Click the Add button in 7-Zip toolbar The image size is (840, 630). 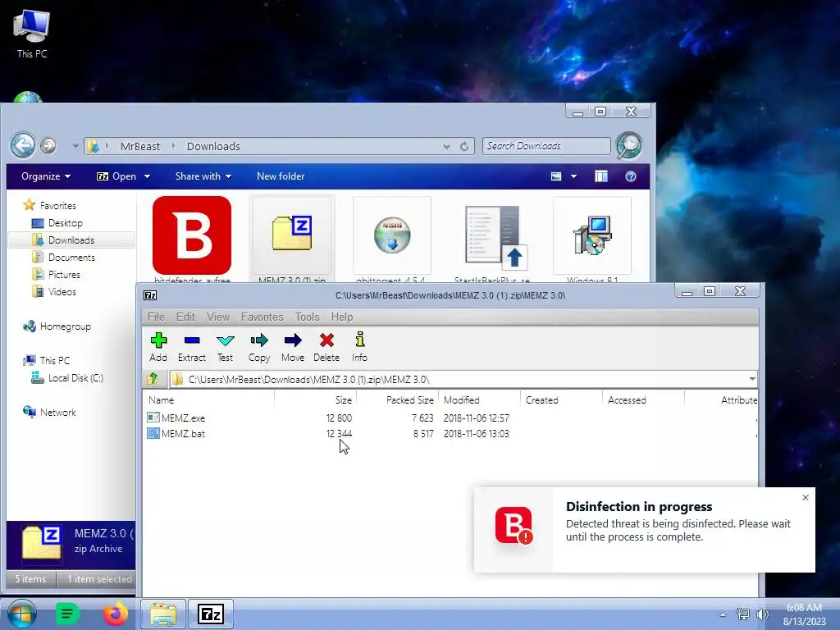point(158,347)
